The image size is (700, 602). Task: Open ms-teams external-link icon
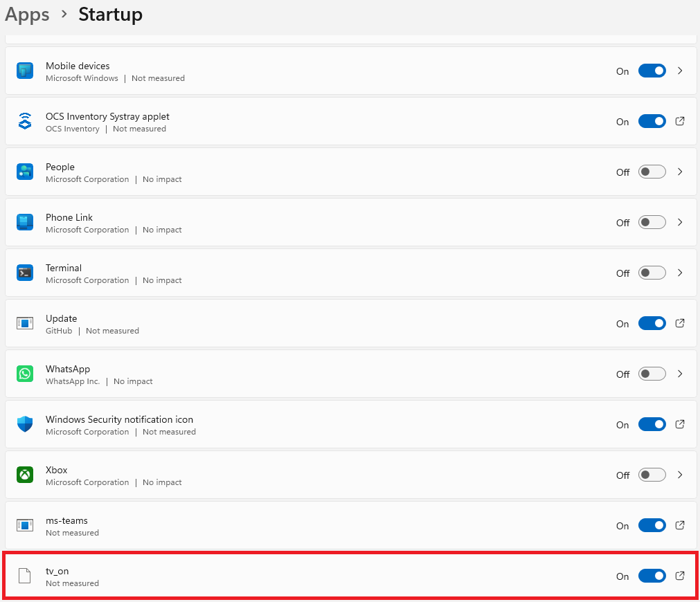tap(680, 525)
